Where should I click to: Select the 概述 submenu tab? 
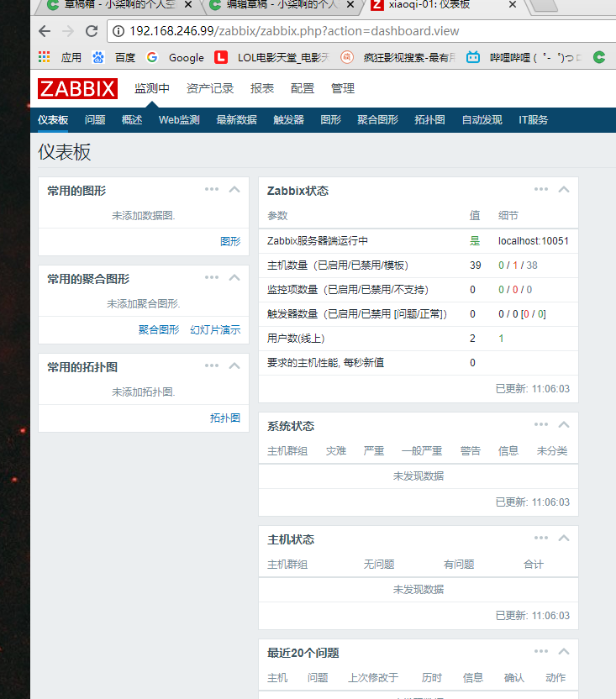(x=132, y=120)
